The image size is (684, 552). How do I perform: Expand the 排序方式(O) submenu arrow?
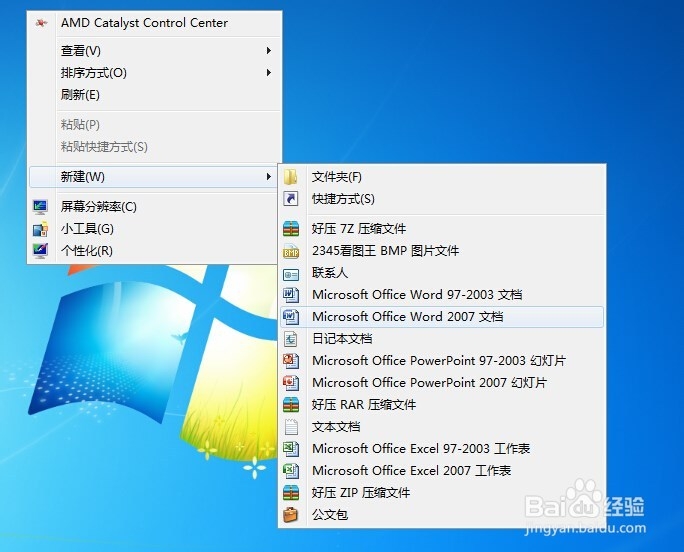269,72
